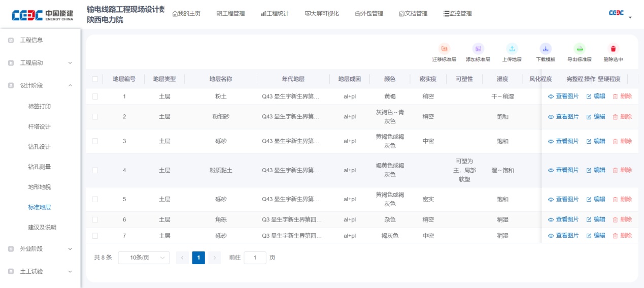Click the 导出标准层 export icon
The width and height of the screenshot is (644, 288).
[580, 49]
